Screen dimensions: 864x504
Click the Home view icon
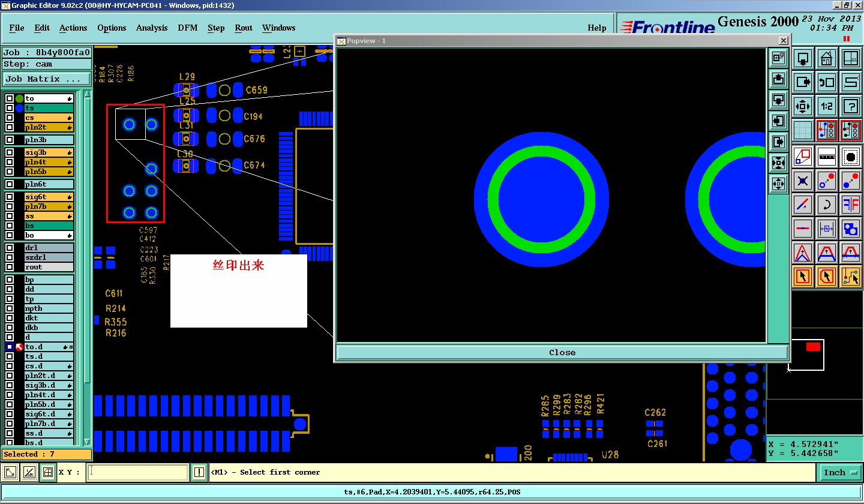click(x=826, y=58)
